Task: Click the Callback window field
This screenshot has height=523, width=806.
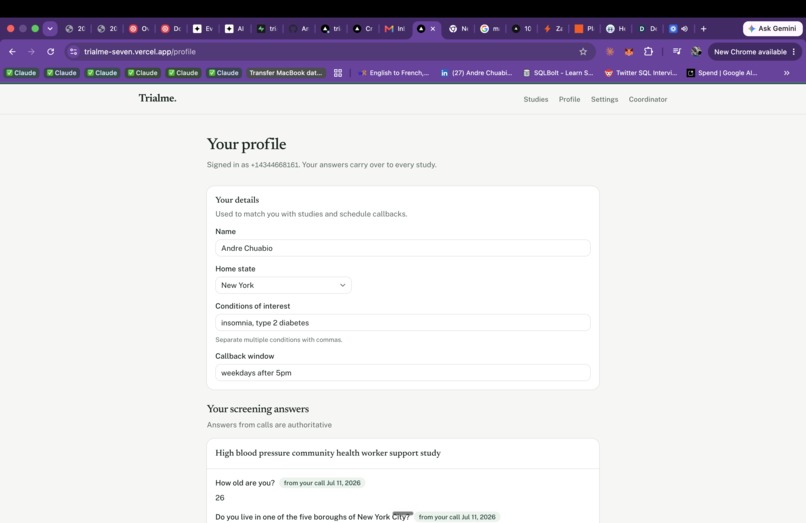Action: 402,372
